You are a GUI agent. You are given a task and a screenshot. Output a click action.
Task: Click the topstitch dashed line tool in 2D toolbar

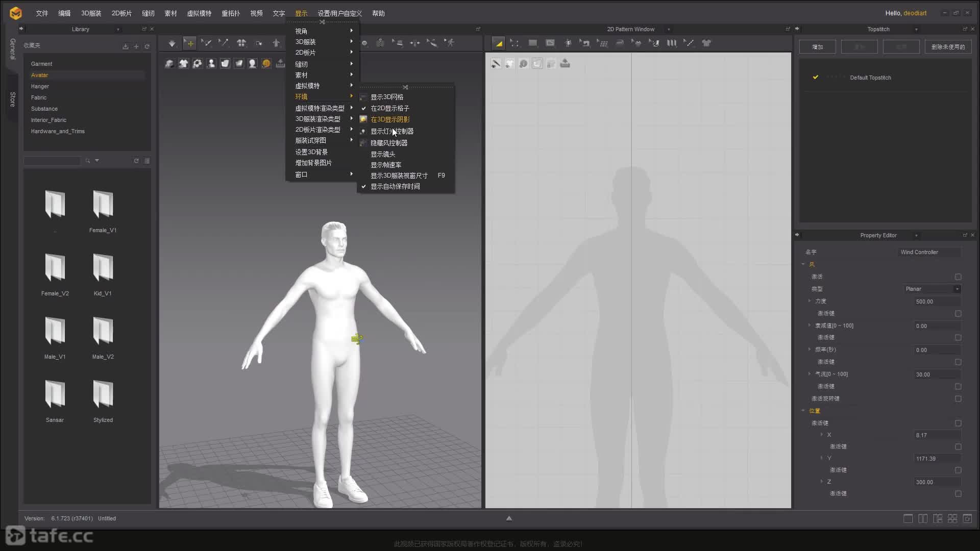(x=689, y=43)
